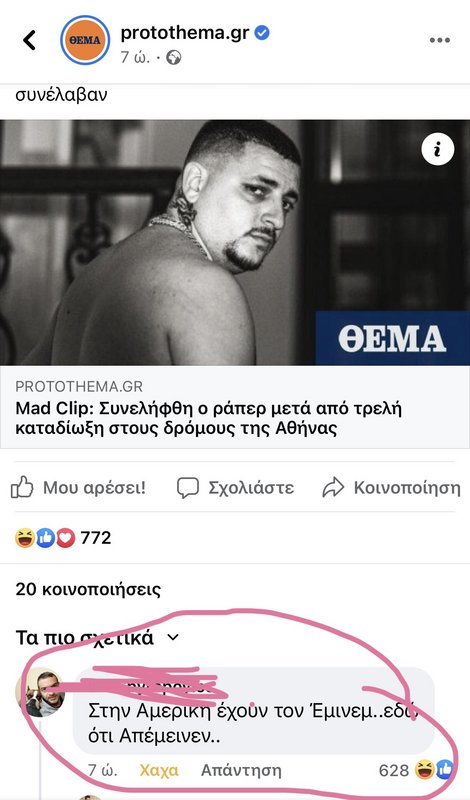This screenshot has height=800, width=470.
Task: Open the commenter's profile picture
Action: click(x=39, y=692)
